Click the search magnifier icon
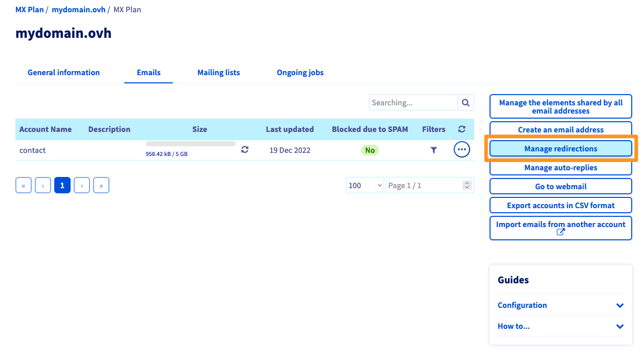This screenshot has width=644, height=359. pyautogui.click(x=465, y=103)
